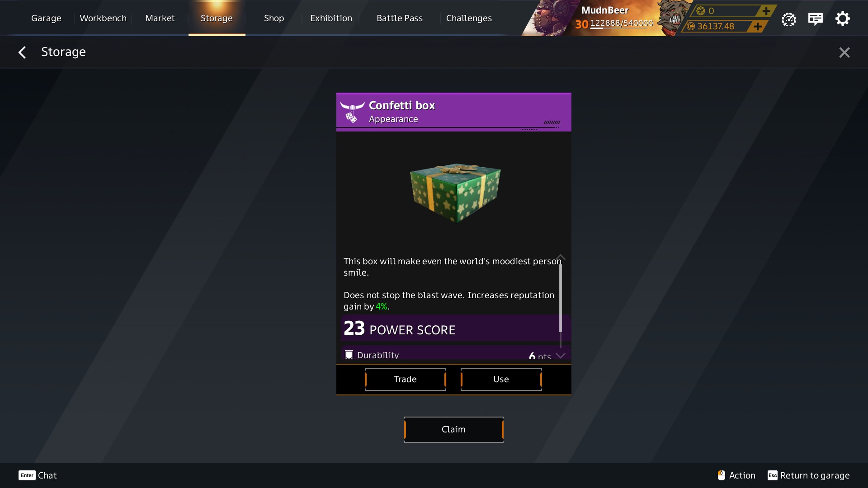Open the Battle Pass tab
Screen dimensions: 868x488
point(400,18)
